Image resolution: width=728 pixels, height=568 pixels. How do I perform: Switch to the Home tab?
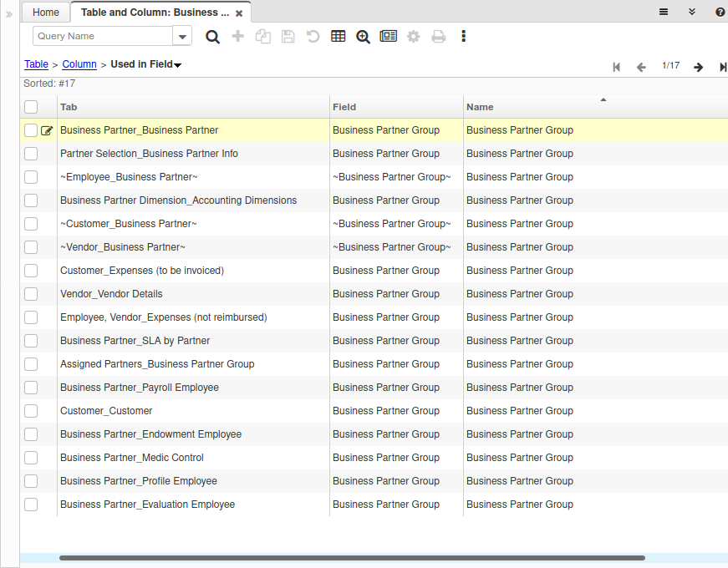[46, 13]
